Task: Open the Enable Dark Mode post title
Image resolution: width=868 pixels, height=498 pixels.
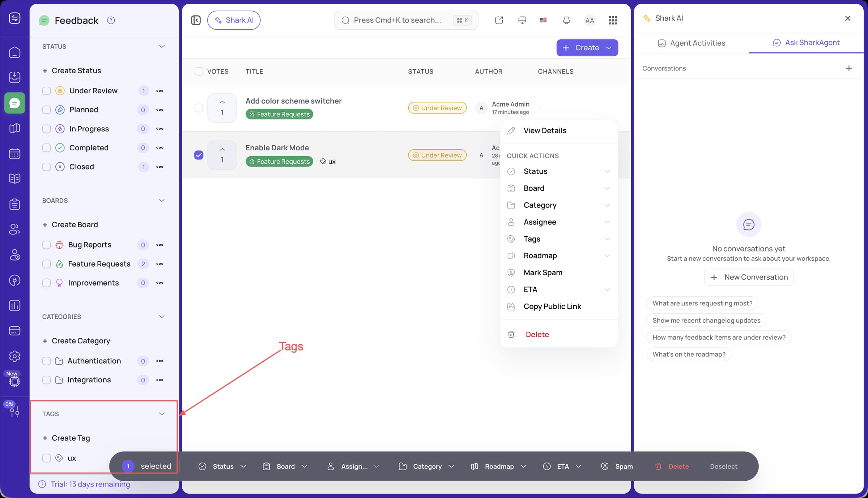Action: 277,148
